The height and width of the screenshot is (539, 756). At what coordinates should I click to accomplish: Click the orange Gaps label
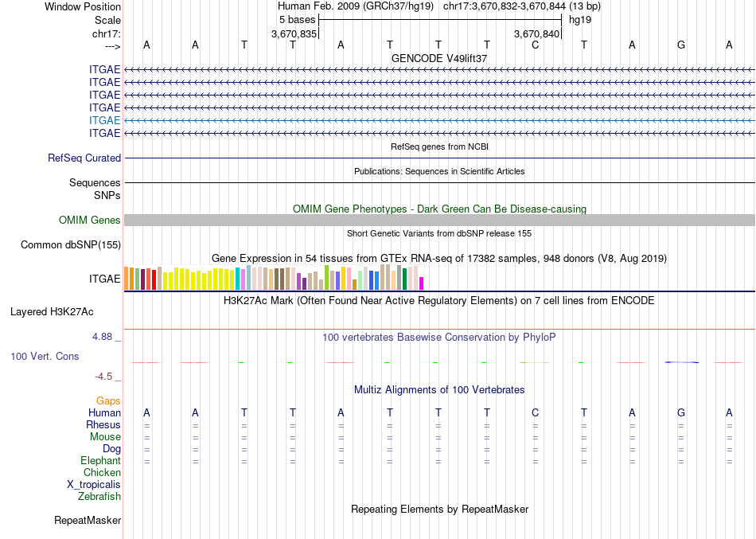pyautogui.click(x=108, y=401)
